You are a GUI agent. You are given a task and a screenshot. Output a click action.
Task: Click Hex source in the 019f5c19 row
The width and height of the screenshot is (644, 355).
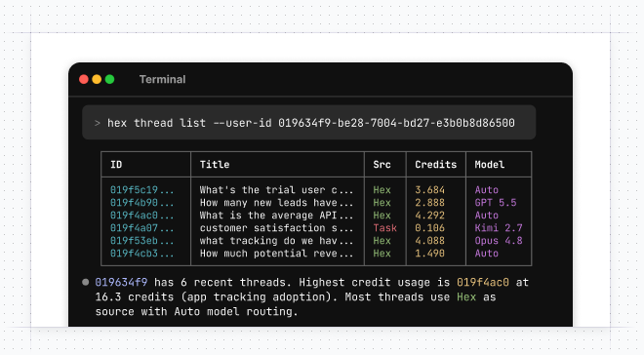tap(382, 190)
